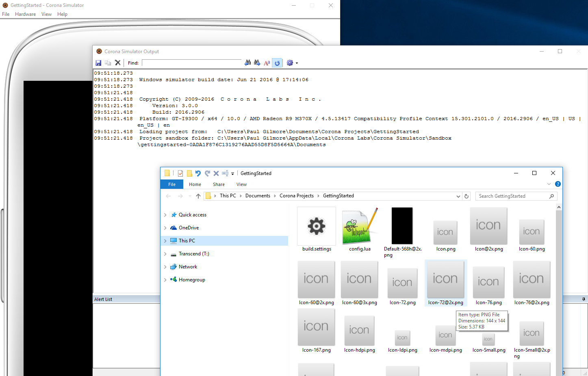The height and width of the screenshot is (376, 588).
Task: Delete via the Quick Access toolbar icon
Action: click(216, 173)
